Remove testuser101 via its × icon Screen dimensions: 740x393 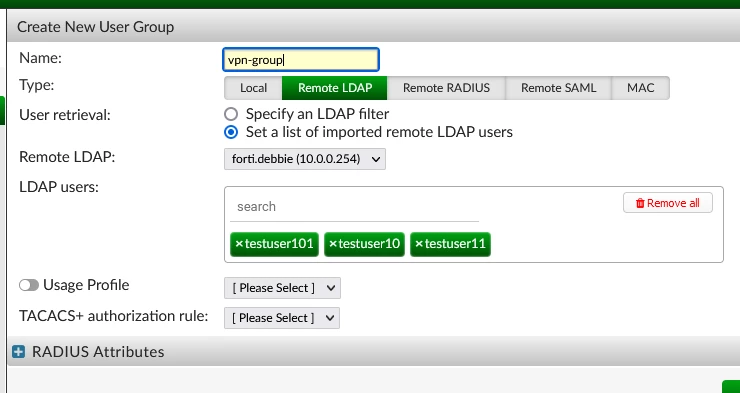239,244
